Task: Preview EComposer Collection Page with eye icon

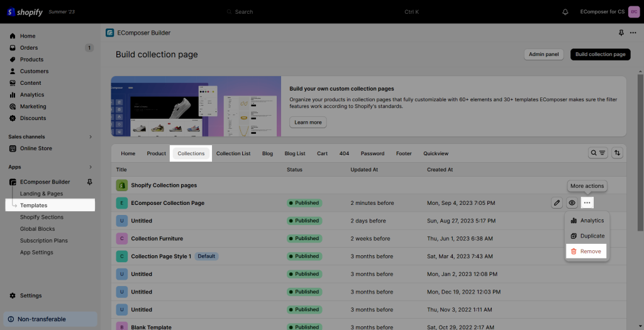Action: 572,203
